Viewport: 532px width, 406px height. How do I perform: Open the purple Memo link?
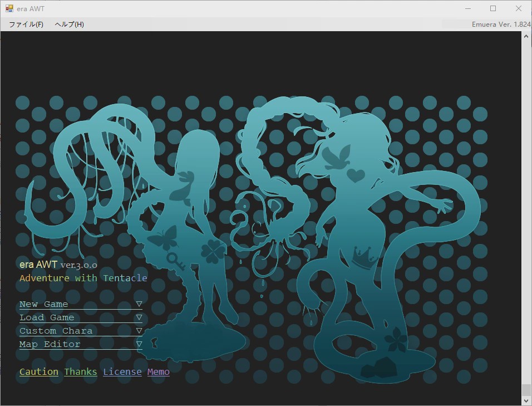(159, 371)
